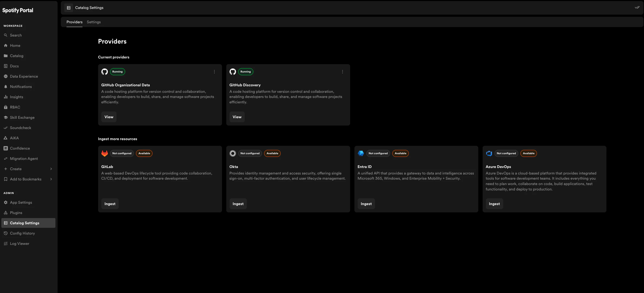Click the Entra ID diamond logo
Screen dimensions: 644x293
click(361, 153)
